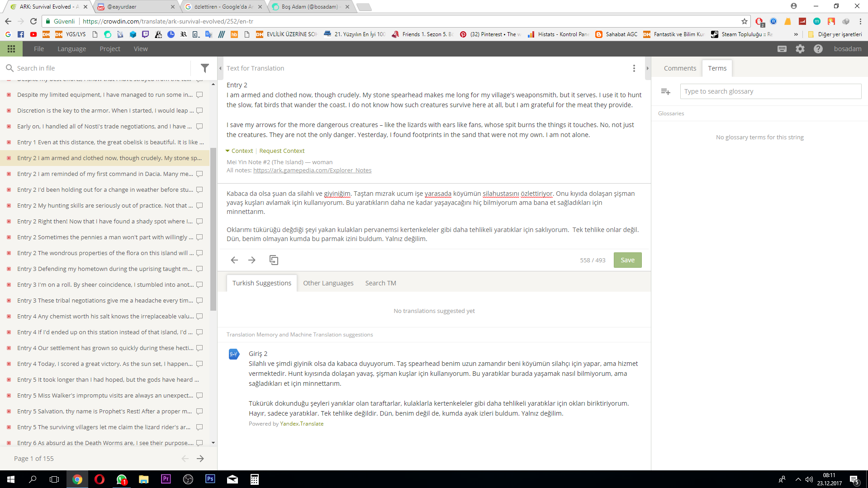Switch to the Other Languages tab
Image resolution: width=868 pixels, height=488 pixels.
click(x=328, y=283)
